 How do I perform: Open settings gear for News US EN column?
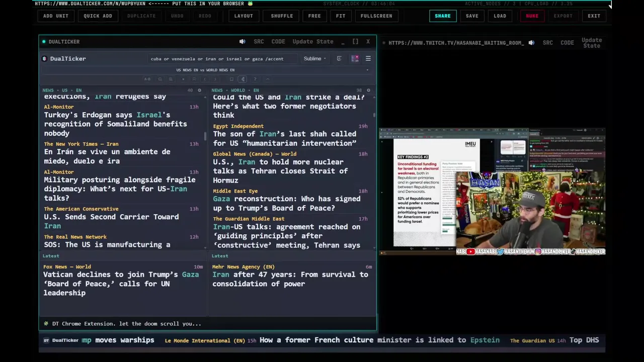pos(199,90)
